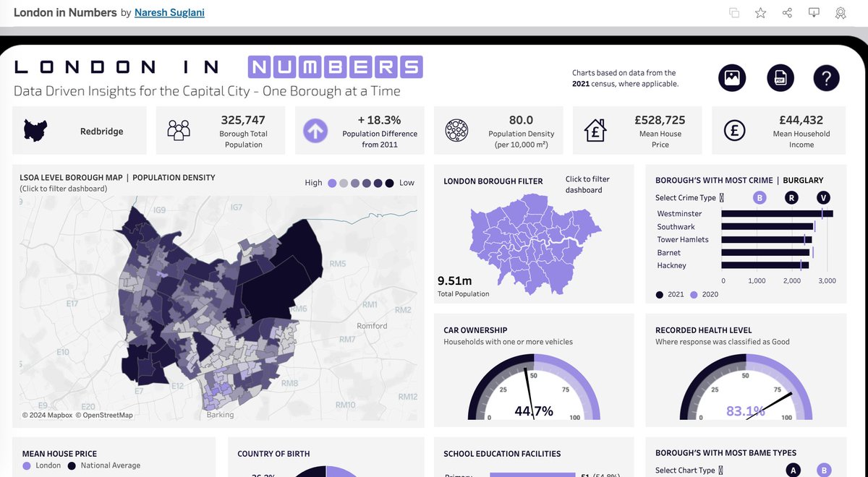The width and height of the screenshot is (868, 477).
Task: Click Barnet burglary bar
Action: [x=766, y=253]
